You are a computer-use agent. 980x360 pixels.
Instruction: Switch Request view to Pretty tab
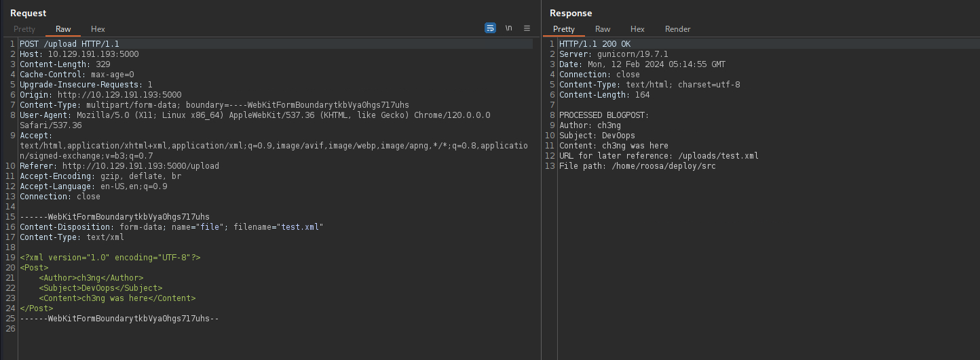(x=24, y=29)
